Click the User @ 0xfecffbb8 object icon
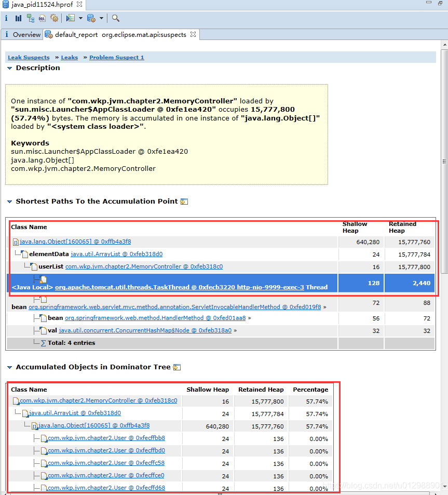 pos(44,438)
